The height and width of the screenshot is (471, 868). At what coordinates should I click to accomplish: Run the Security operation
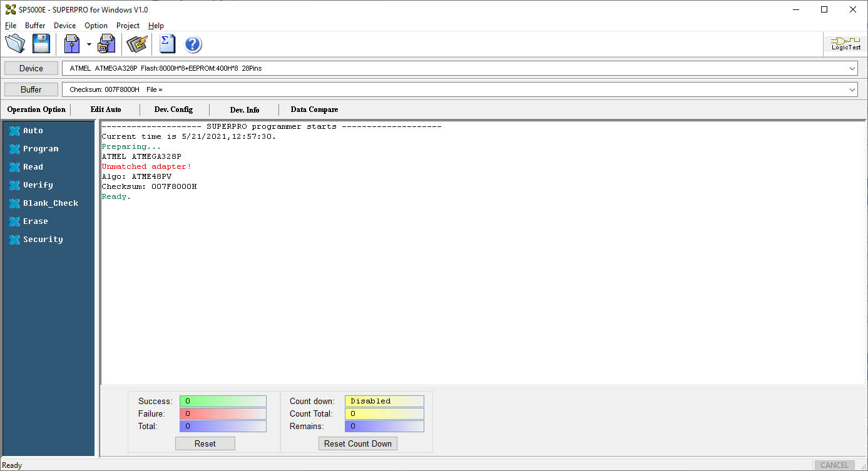pyautogui.click(x=43, y=240)
